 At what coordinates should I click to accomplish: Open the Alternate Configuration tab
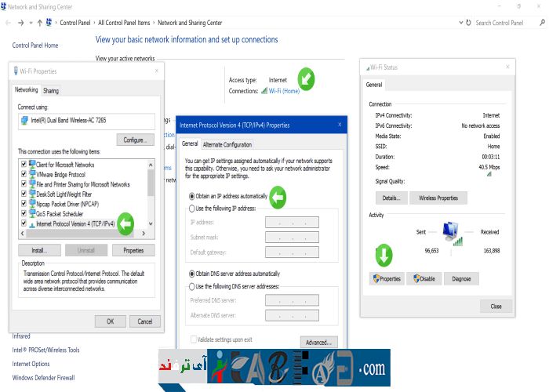(227, 144)
